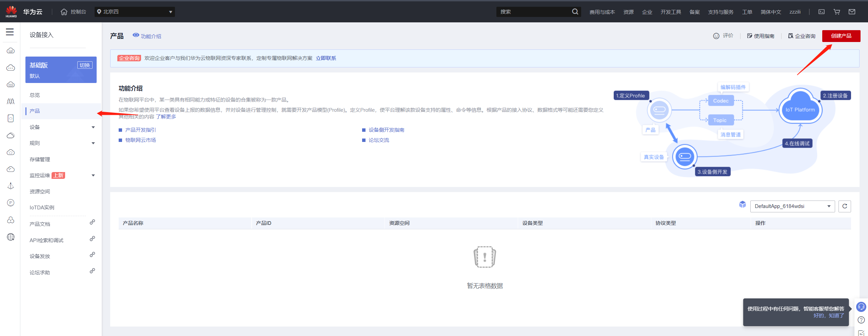
Task: Toggle the 功能介绍 eye visibility
Action: pyautogui.click(x=136, y=35)
